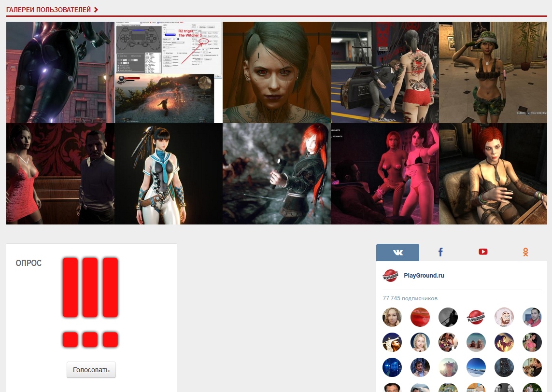552x392 pixels.
Task: Click the dark blue lights subscriber avatar
Action: [392, 367]
